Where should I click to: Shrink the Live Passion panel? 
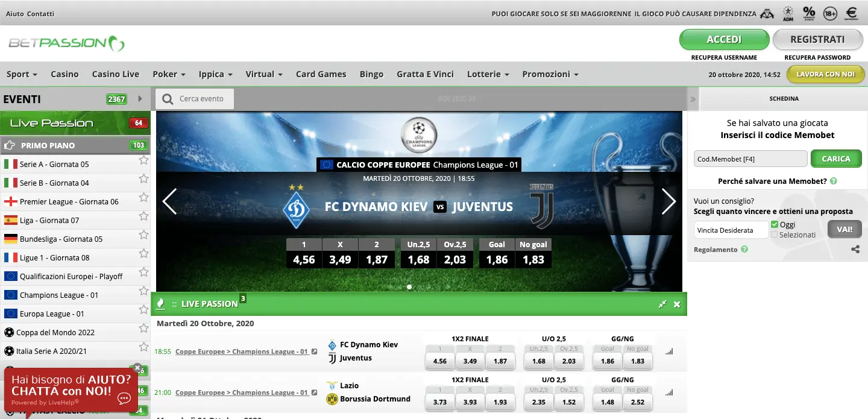662,304
